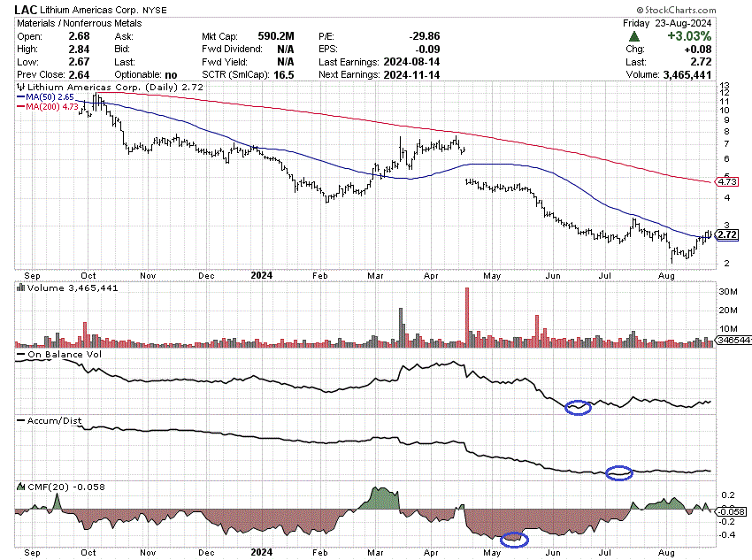Click the SCTR (SmlCap) value 16.5
The width and height of the screenshot is (752, 560).
coord(283,75)
